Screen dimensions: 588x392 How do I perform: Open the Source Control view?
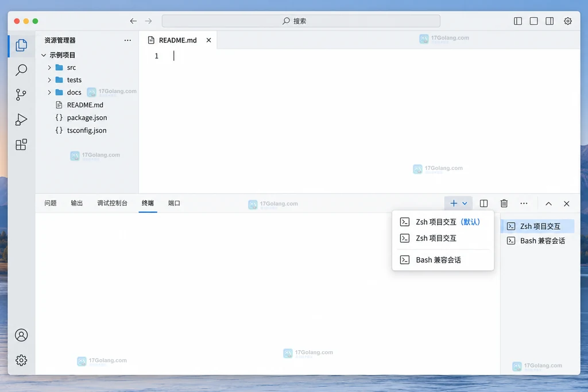click(21, 95)
